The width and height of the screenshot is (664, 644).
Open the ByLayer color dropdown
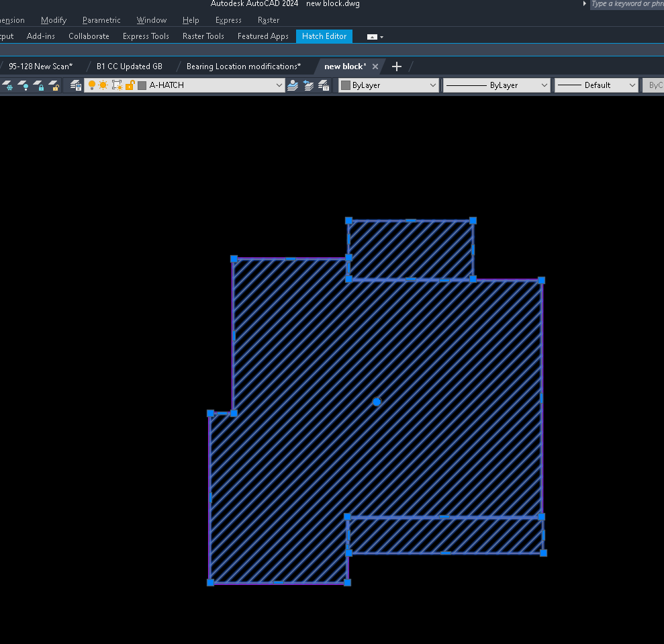pos(389,85)
